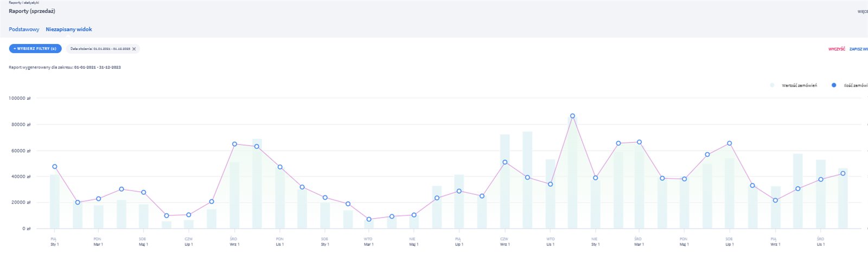Viewport: 868px width, 273px height.
Task: Toggle the Ilość zamówień legend series
Action: point(850,85)
